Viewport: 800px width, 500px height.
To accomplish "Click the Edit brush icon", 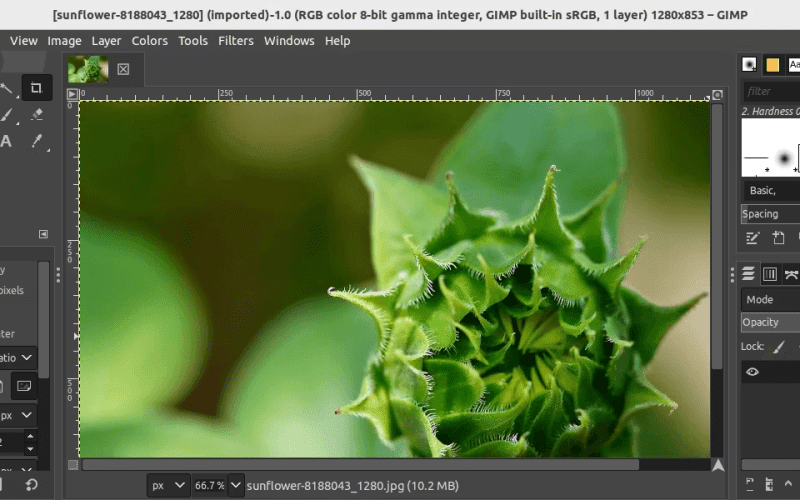I will 753,238.
